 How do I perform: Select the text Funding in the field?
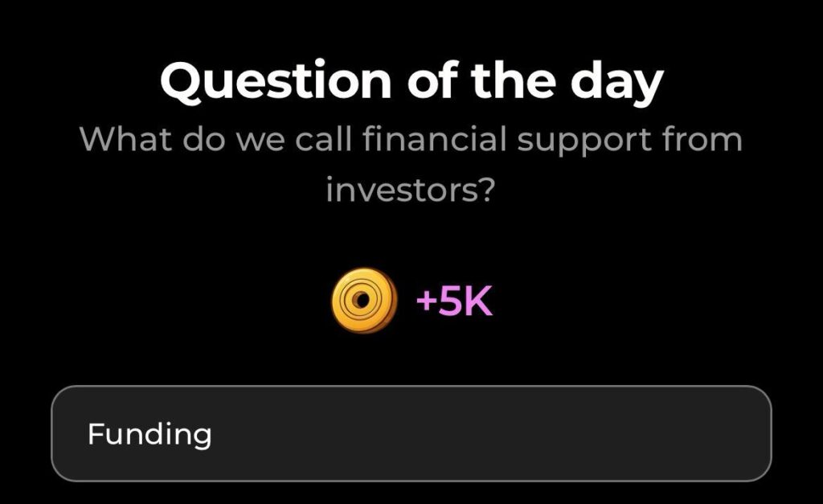point(149,435)
